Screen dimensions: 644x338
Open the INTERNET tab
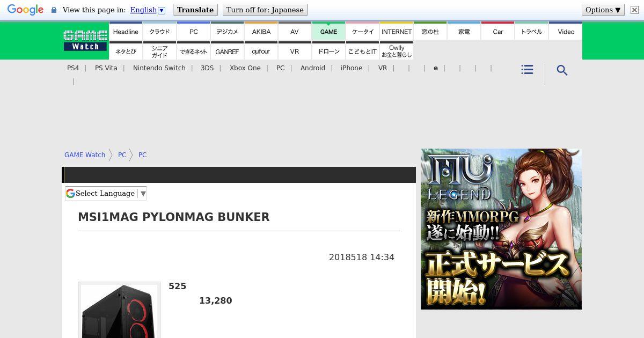396,32
